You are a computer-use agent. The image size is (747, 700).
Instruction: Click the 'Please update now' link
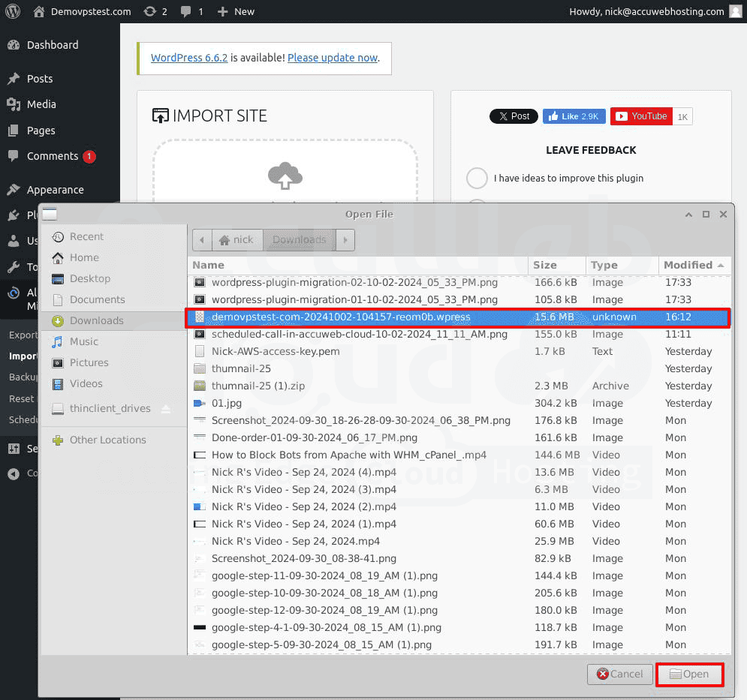click(332, 58)
